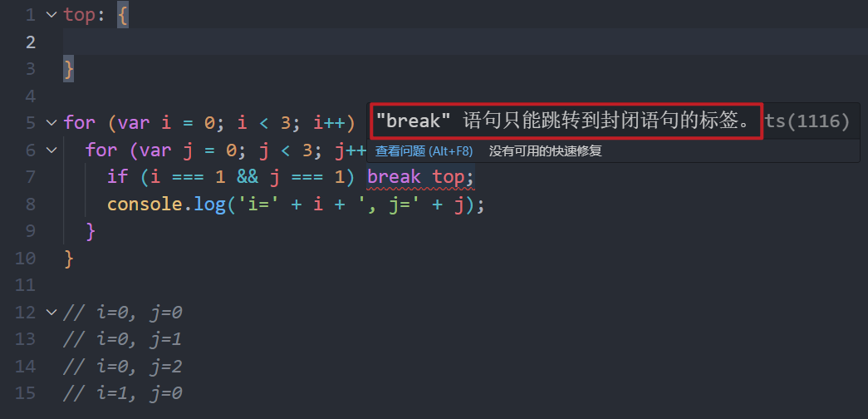Collapse the comment block fold at line 12
This screenshot has width=868, height=419.
tap(51, 313)
